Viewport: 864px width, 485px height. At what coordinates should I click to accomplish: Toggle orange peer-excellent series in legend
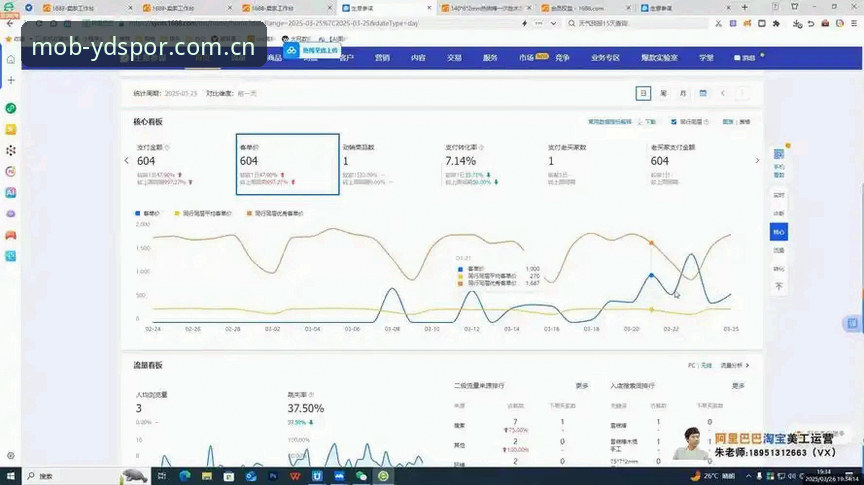(275, 213)
